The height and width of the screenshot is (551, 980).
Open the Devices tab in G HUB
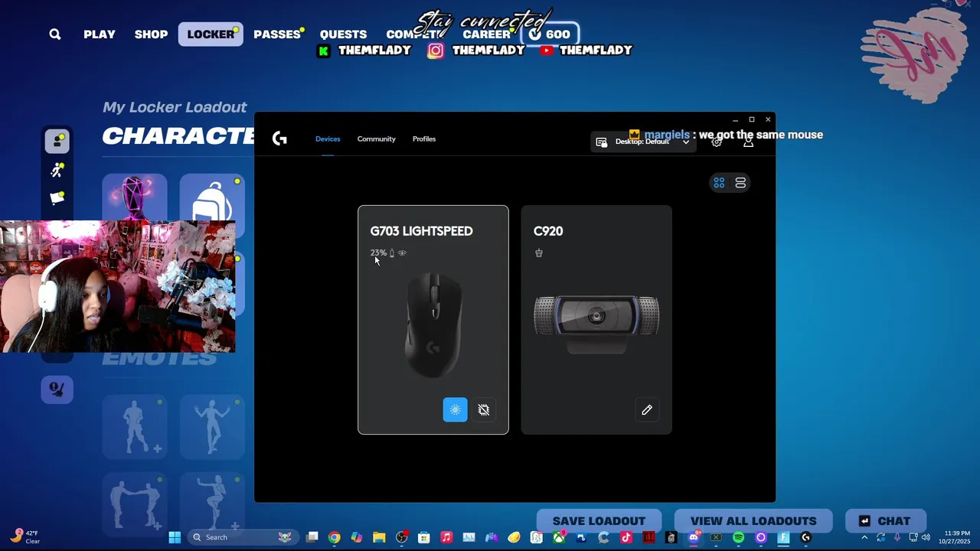(328, 139)
